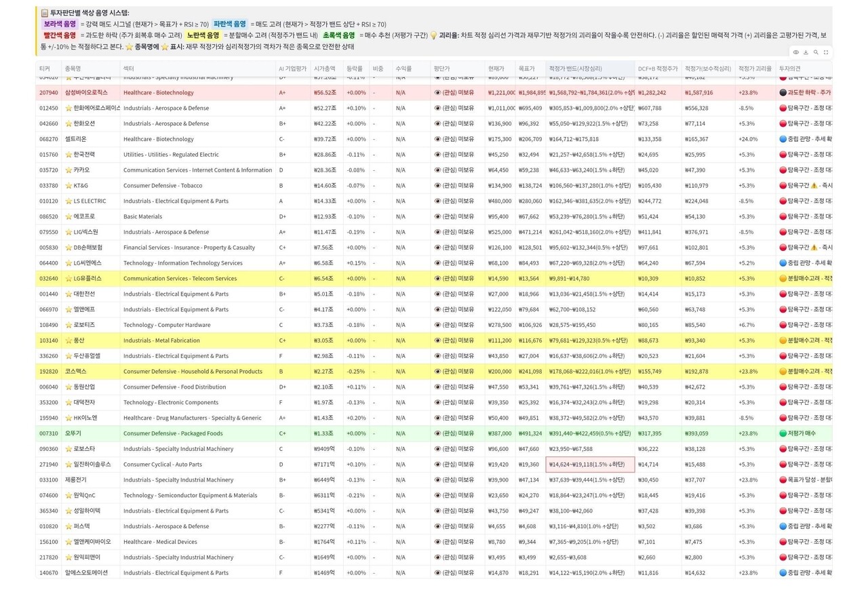
Task: Click the 섹터 column header
Action: [x=129, y=68]
